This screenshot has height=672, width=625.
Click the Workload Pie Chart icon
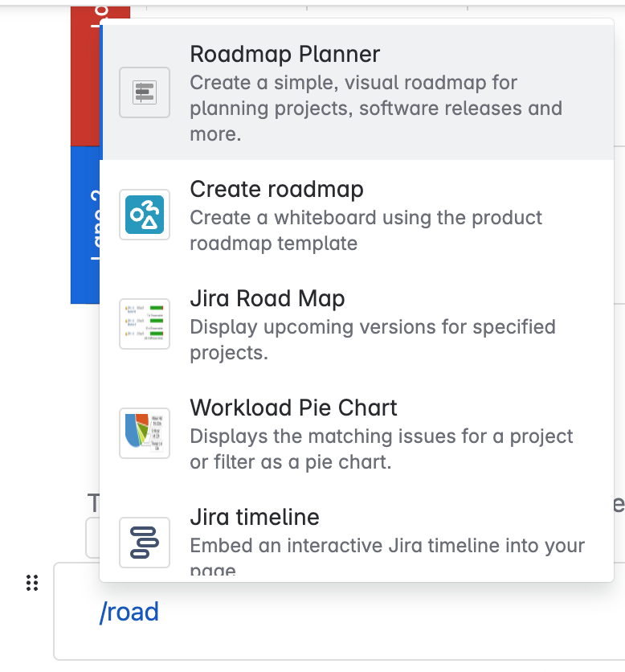(x=145, y=432)
